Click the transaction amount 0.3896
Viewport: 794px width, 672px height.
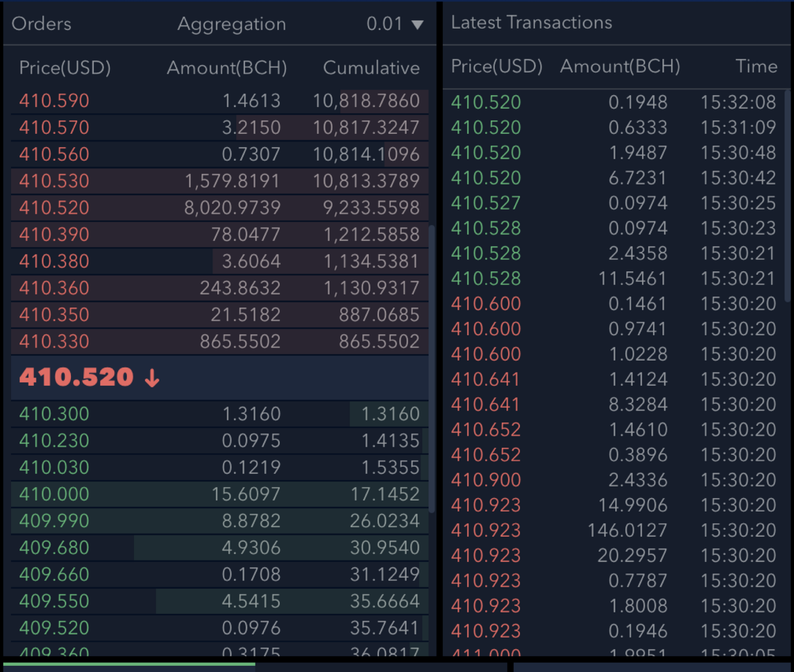tap(638, 455)
